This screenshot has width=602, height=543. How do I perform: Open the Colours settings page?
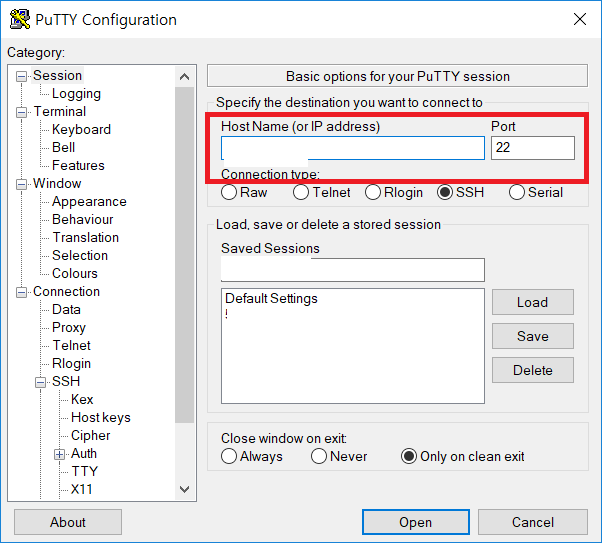[75, 274]
